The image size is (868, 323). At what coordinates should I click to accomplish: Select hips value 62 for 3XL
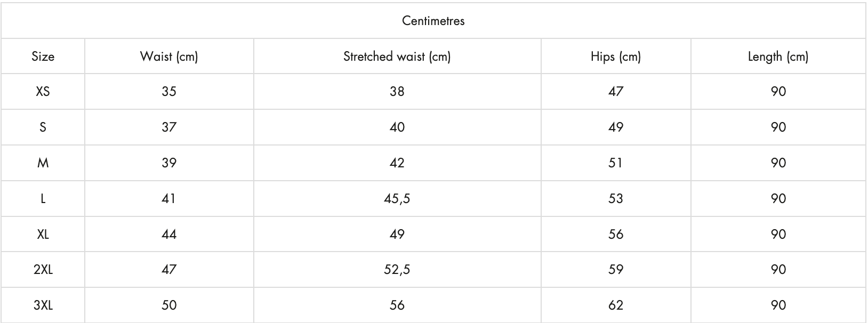pos(616,305)
